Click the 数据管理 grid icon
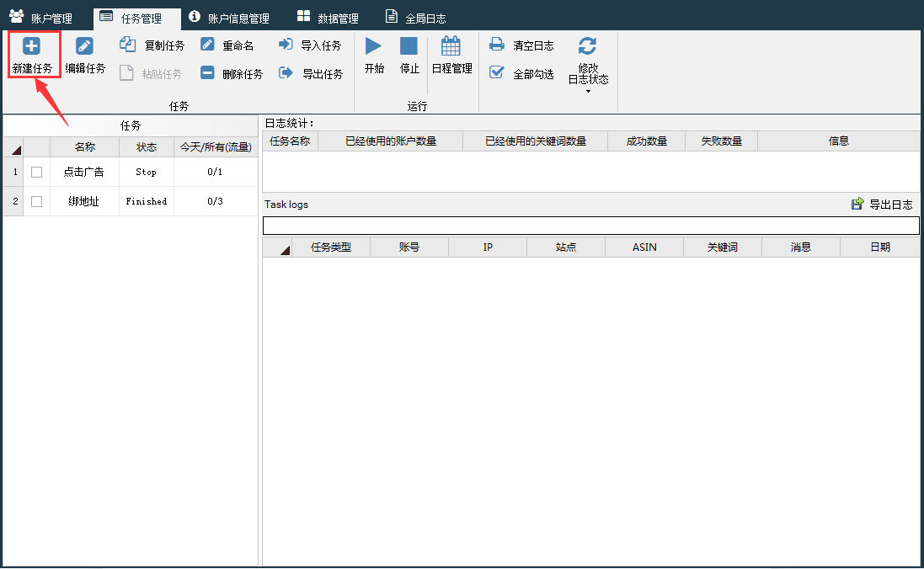 [x=303, y=16]
